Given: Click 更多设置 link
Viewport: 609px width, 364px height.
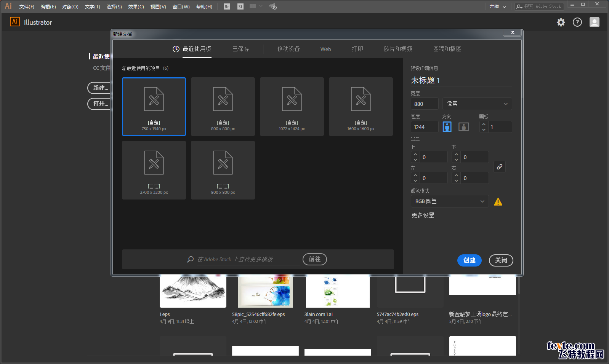Looking at the screenshot, I should point(423,215).
